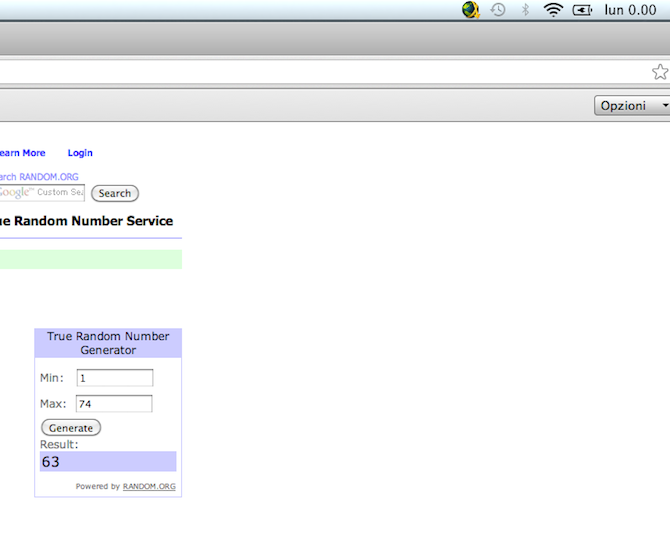
Task: Focus the Google Custom Search field
Action: click(x=42, y=192)
